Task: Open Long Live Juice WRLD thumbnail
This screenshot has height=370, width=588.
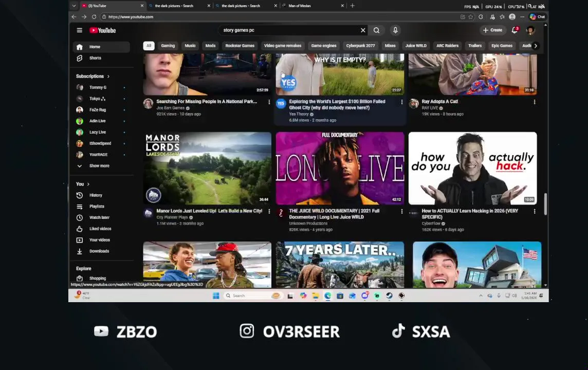Action: 340,169
